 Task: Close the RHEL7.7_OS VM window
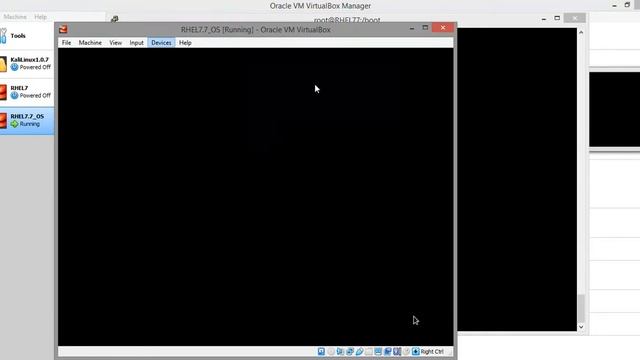pyautogui.click(x=443, y=28)
